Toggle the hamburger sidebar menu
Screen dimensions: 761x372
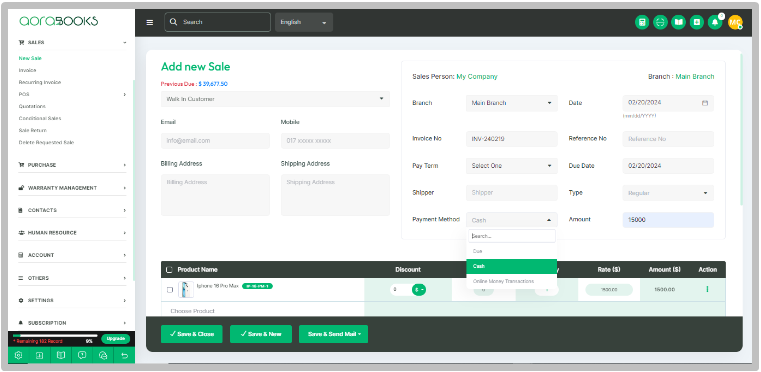pos(149,22)
